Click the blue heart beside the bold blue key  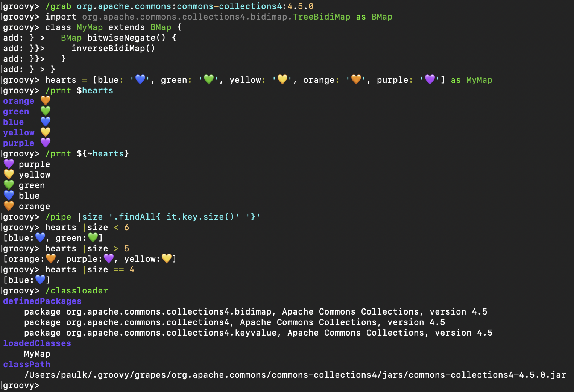[46, 122]
